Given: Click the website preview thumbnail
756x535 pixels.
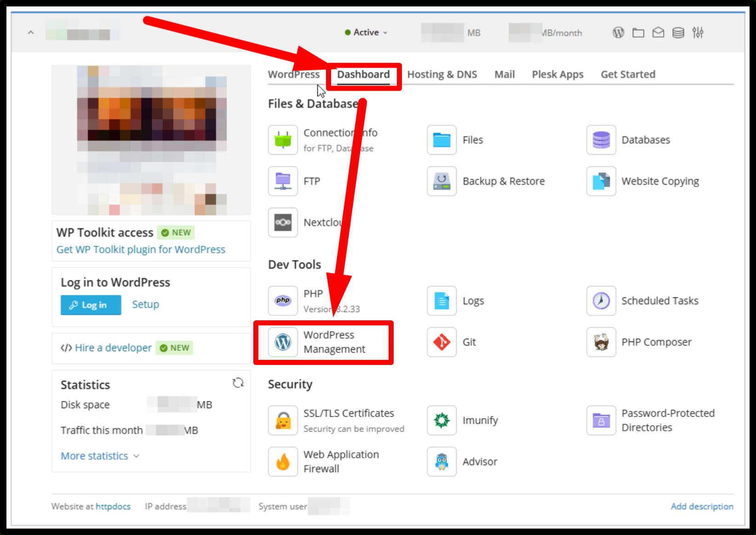Looking at the screenshot, I should 151,140.
